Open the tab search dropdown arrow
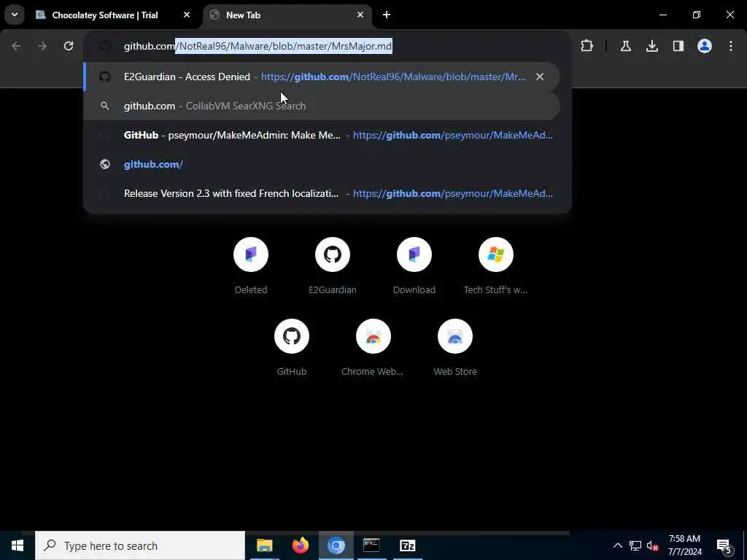Screen dimensions: 747x560 (15, 15)
